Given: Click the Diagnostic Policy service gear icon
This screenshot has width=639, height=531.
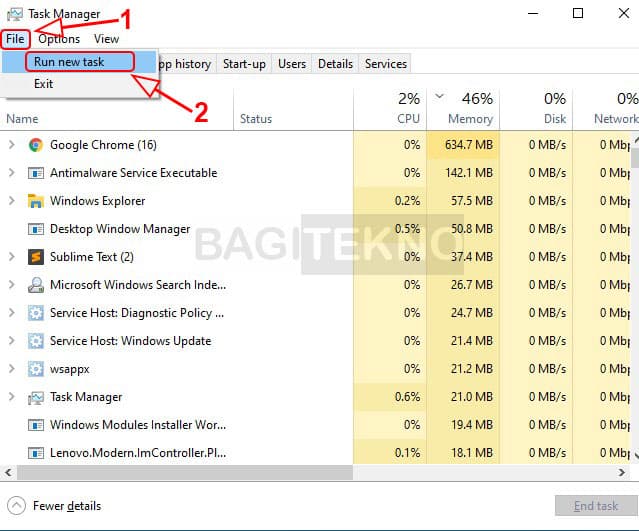Looking at the screenshot, I should [36, 313].
